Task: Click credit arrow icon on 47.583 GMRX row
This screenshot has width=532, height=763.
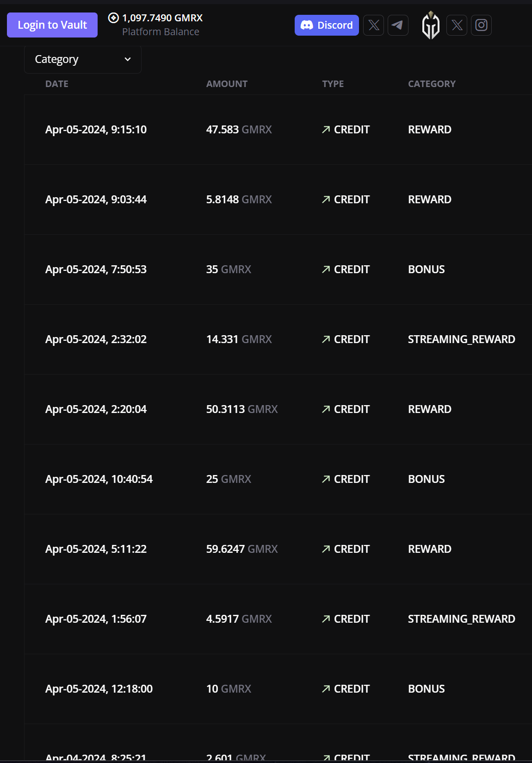Action: click(326, 130)
